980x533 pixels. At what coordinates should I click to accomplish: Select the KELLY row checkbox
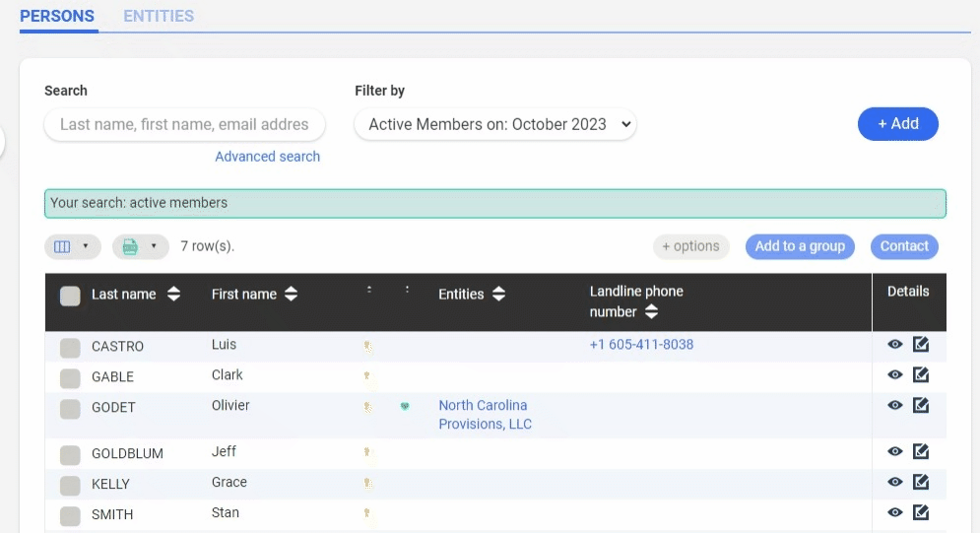[x=70, y=486]
